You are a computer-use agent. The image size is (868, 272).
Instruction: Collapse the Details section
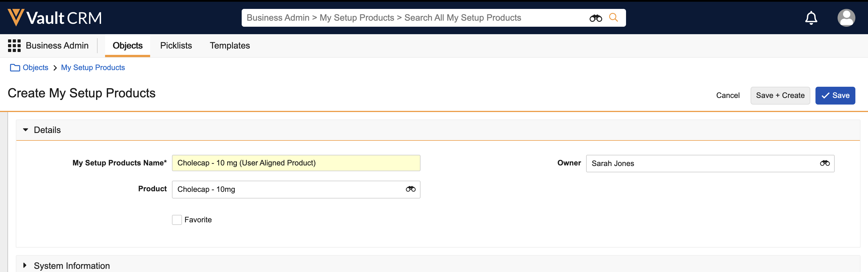pos(26,130)
